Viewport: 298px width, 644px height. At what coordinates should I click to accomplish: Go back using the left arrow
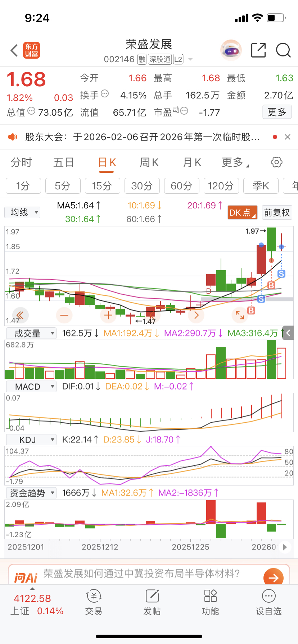(x=14, y=51)
